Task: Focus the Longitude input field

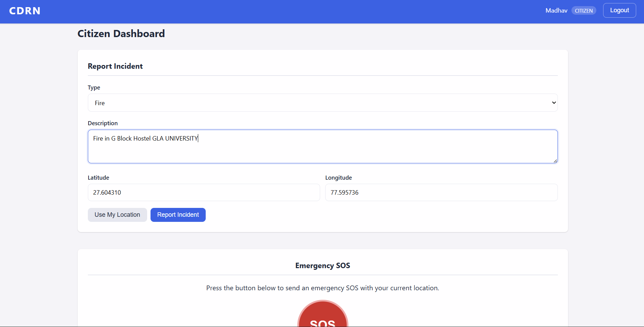Action: (x=441, y=193)
